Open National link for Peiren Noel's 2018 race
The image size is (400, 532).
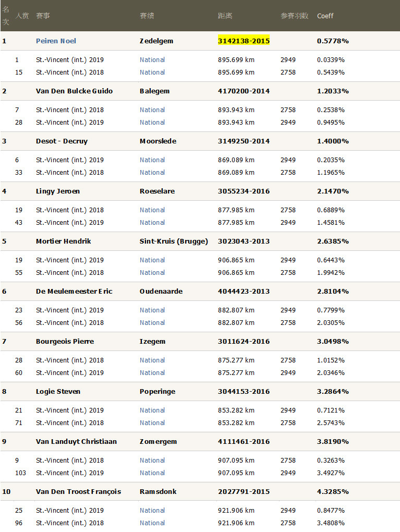[152, 72]
